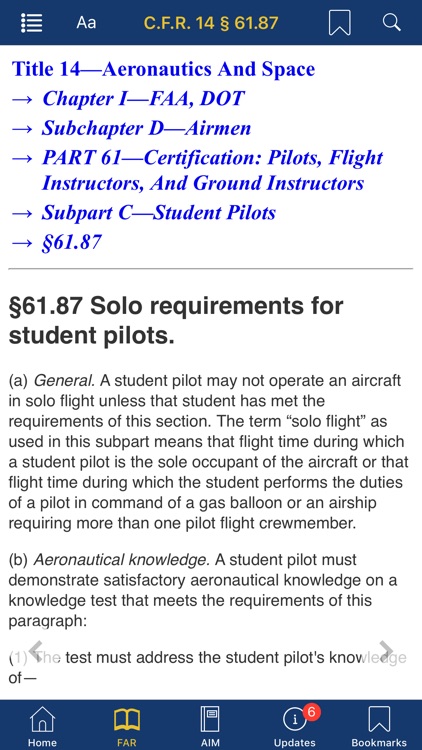Image resolution: width=422 pixels, height=750 pixels.
Task: Open Subpart C—Student Pilots link
Action: pos(159,212)
